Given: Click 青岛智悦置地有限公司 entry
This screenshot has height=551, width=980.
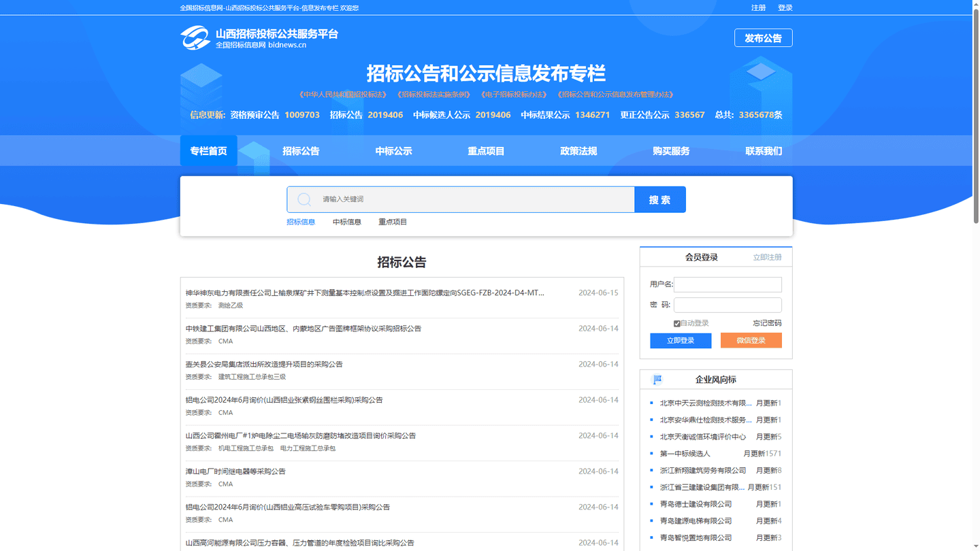Looking at the screenshot, I should point(696,538).
